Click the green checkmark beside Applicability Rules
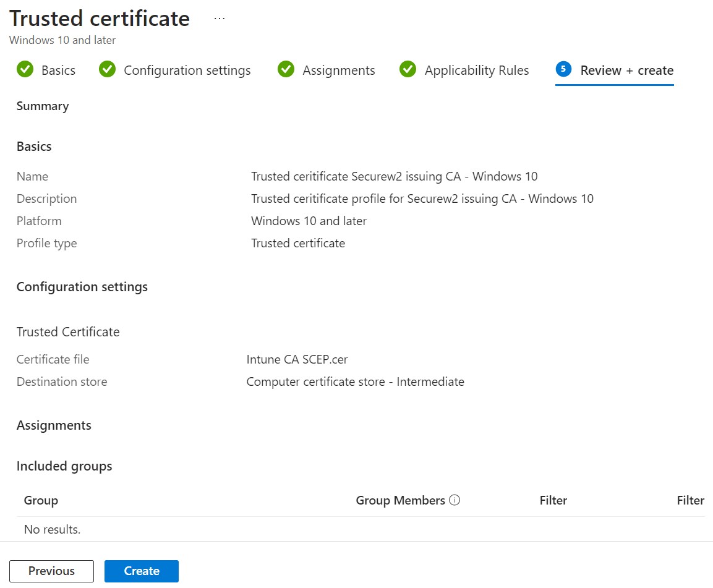 pyautogui.click(x=408, y=70)
